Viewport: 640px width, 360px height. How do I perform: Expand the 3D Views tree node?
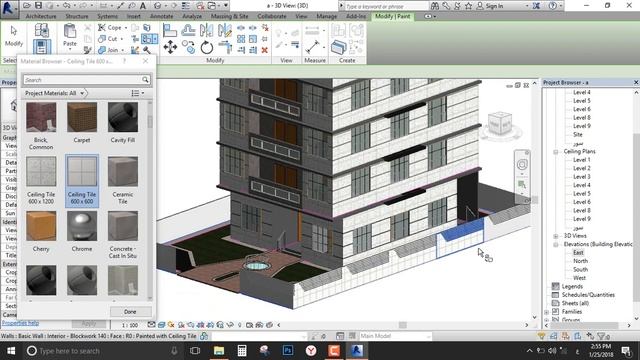(x=556, y=236)
